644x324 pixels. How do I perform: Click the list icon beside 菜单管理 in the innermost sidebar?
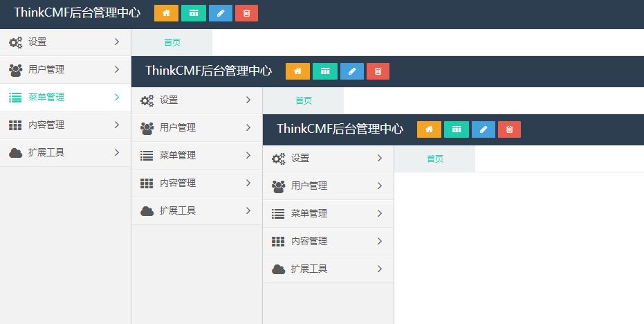click(x=278, y=214)
